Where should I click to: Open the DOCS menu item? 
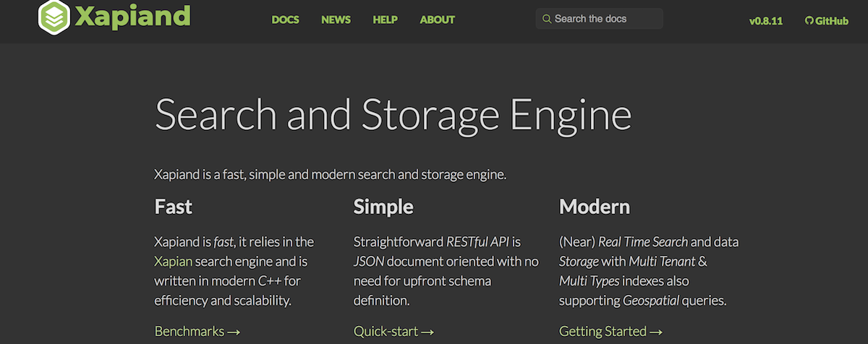(285, 20)
